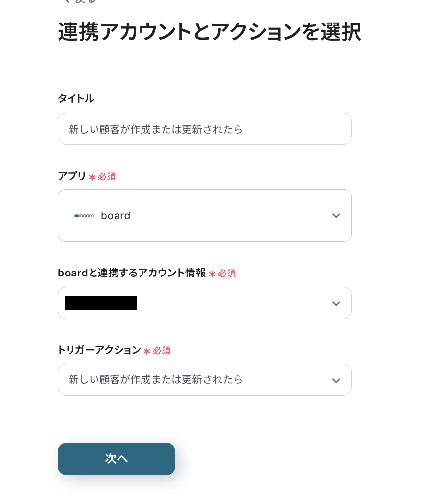Open the トリガーアクション dropdown chevron

click(x=336, y=380)
